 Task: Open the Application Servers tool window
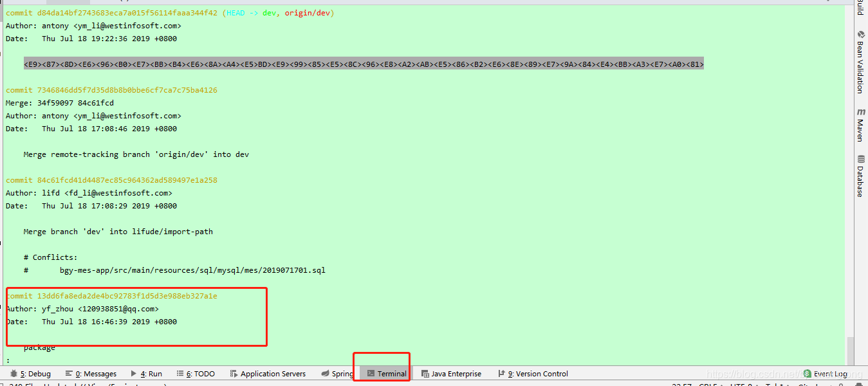click(x=268, y=374)
